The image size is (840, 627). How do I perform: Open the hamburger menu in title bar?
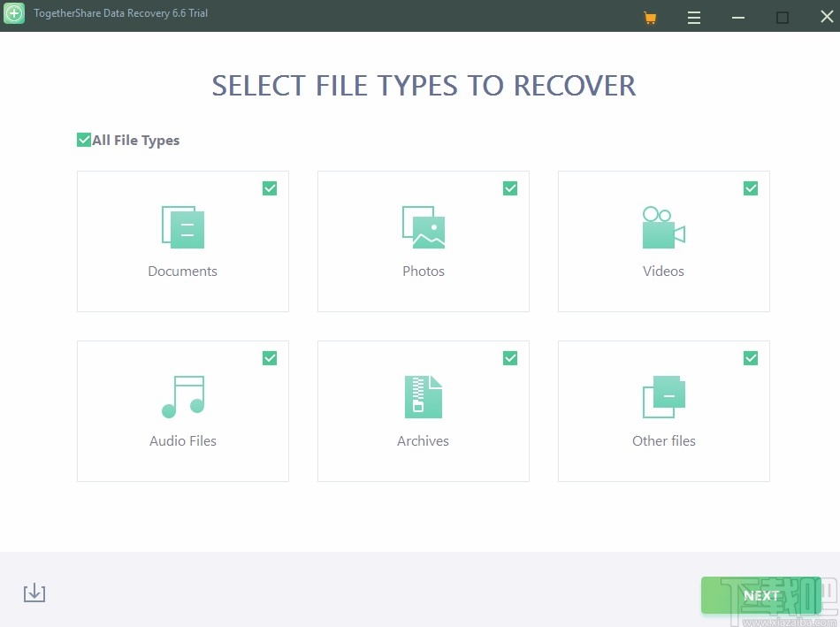(694, 16)
